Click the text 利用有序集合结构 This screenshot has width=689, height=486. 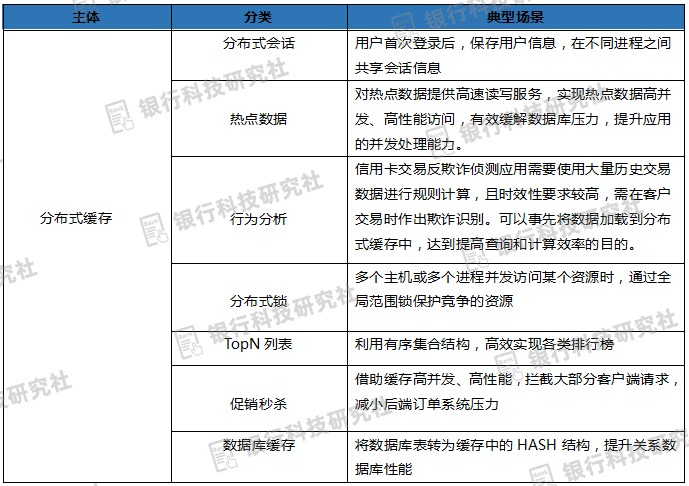(412, 344)
